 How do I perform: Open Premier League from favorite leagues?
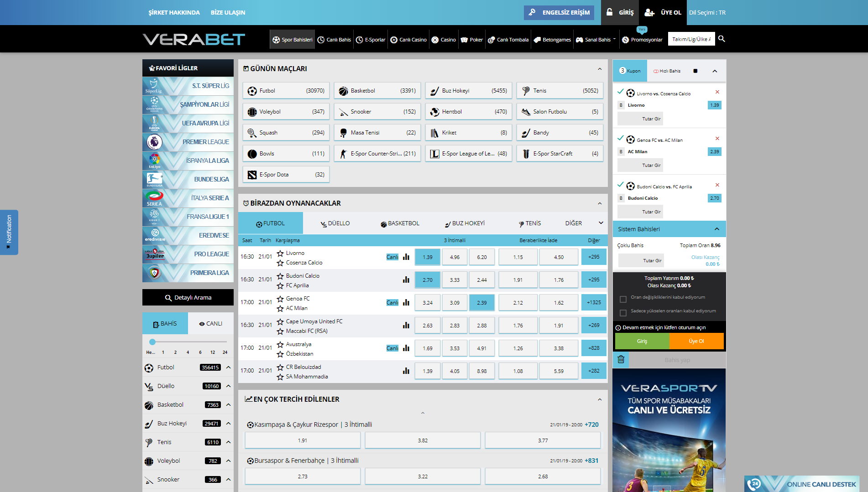[x=188, y=142]
